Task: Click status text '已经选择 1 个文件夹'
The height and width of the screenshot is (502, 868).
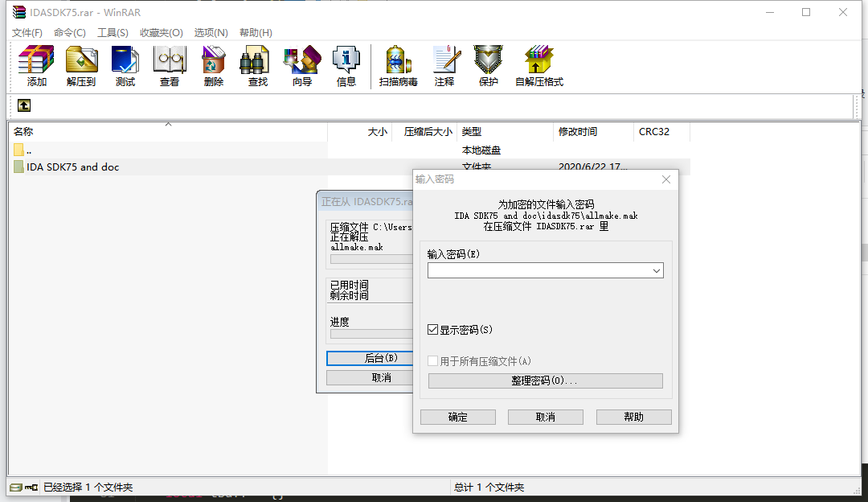Action: coord(88,488)
